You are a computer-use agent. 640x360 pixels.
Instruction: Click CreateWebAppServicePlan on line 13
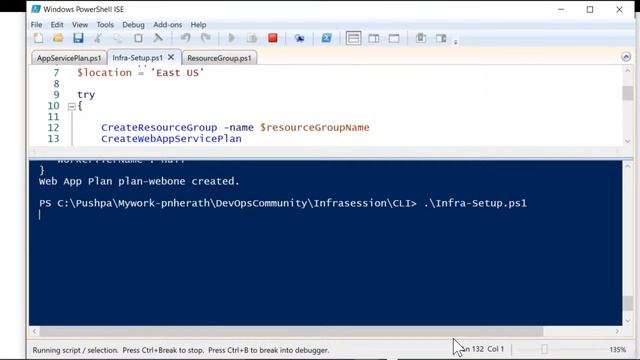(171, 138)
